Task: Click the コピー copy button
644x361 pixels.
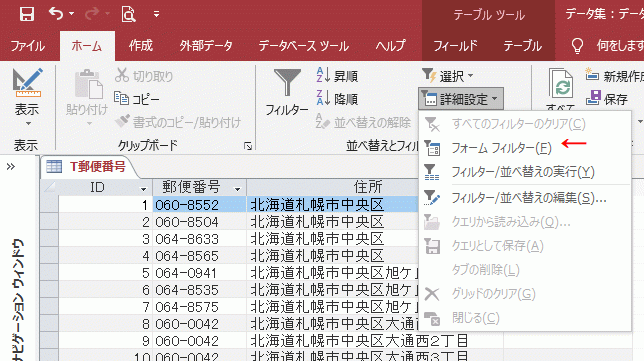Action: click(137, 99)
